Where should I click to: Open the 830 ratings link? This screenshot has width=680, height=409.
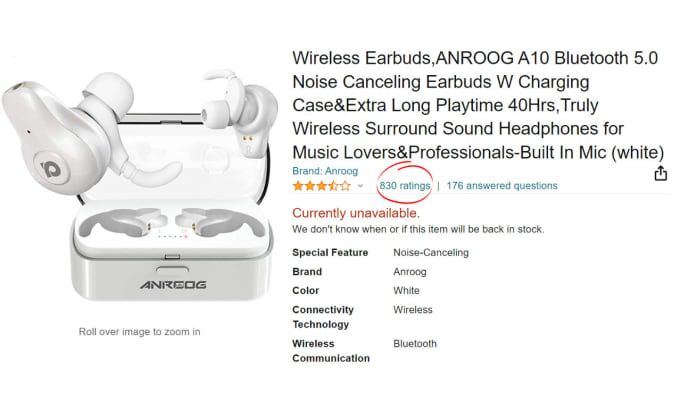(x=405, y=186)
